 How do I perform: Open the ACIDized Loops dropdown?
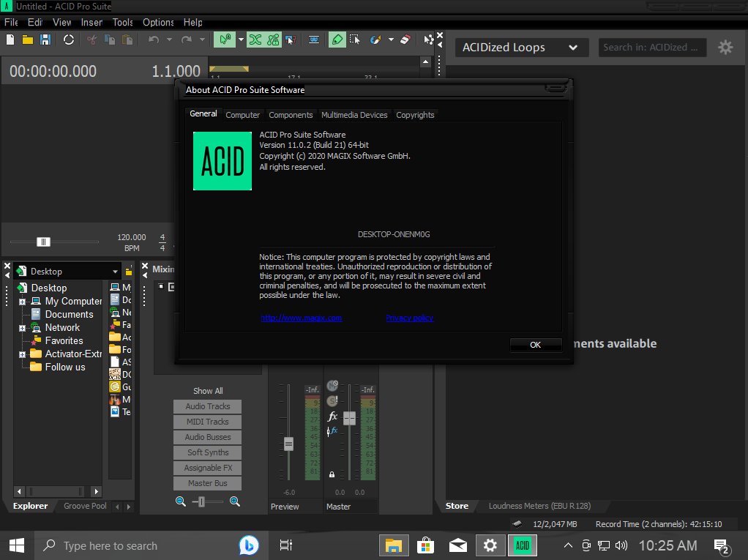point(520,48)
